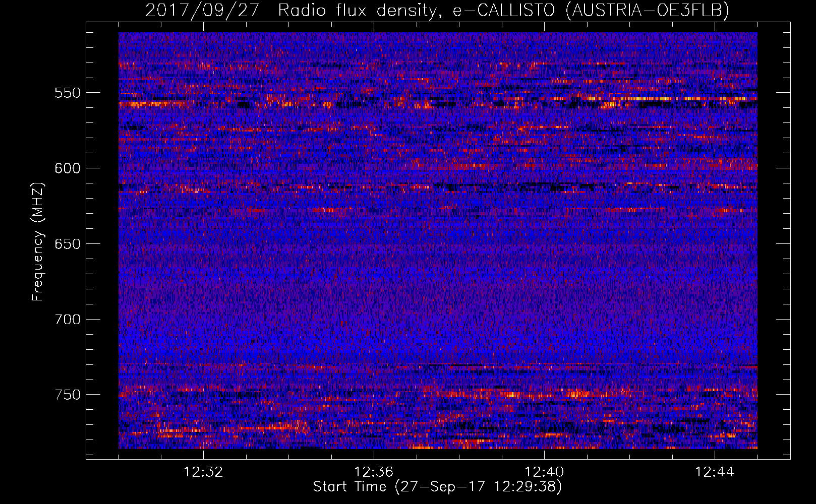Click the 600 frequency tick label
The height and width of the screenshot is (504, 816).
[68, 168]
